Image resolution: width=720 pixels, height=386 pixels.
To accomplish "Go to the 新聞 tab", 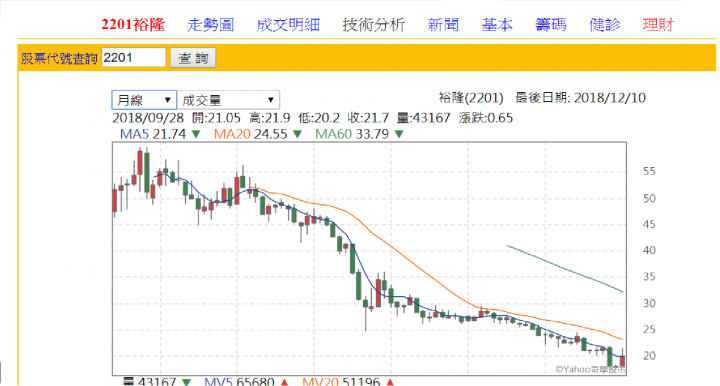I will coord(443,25).
